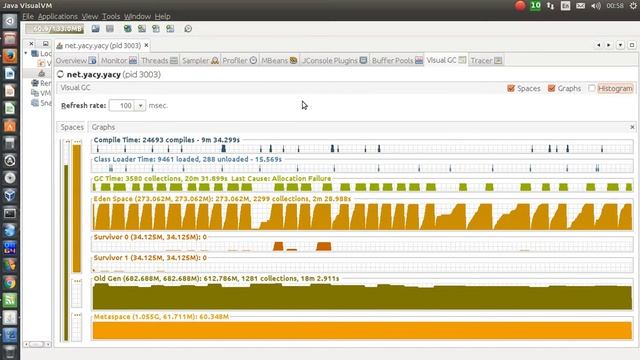The width and height of the screenshot is (640, 360).
Task: Click the Eden vertical bar in Spaces panel
Action: tap(77, 208)
